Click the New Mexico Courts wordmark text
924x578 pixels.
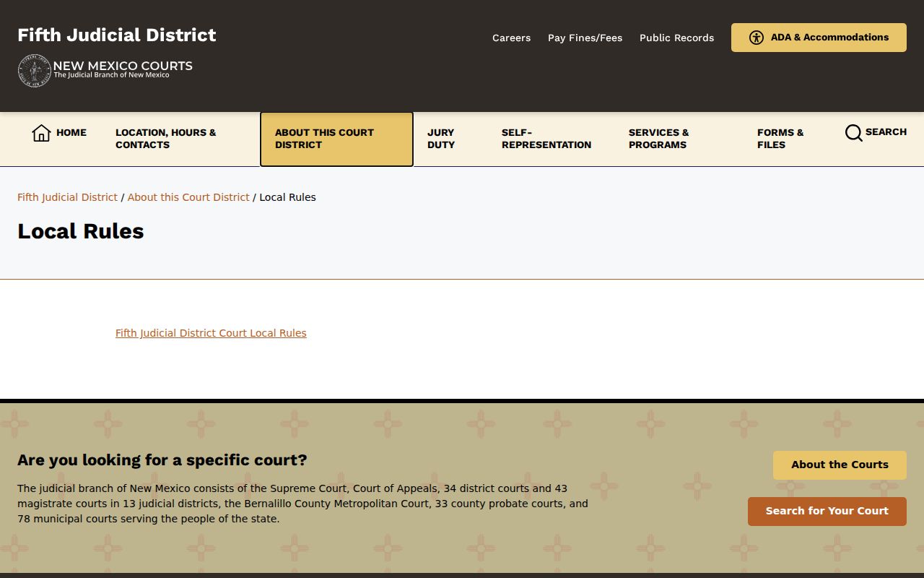pyautogui.click(x=123, y=69)
